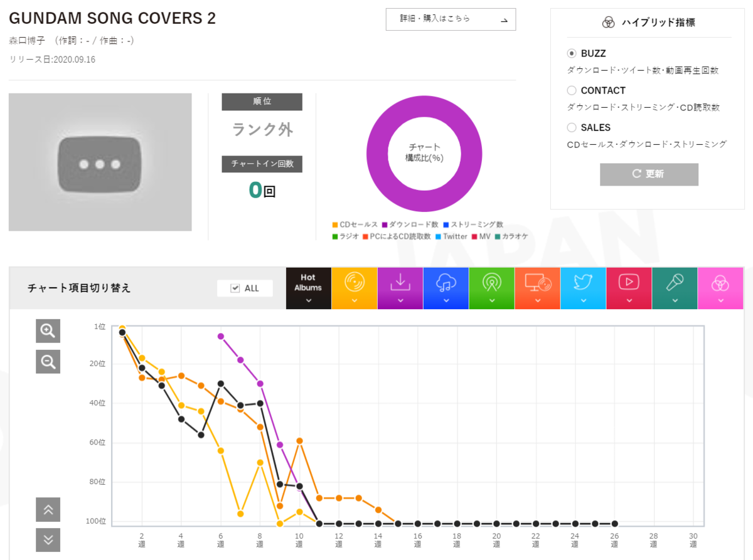
Task: Click the ダウンロード数 legend item
Action: click(x=410, y=225)
